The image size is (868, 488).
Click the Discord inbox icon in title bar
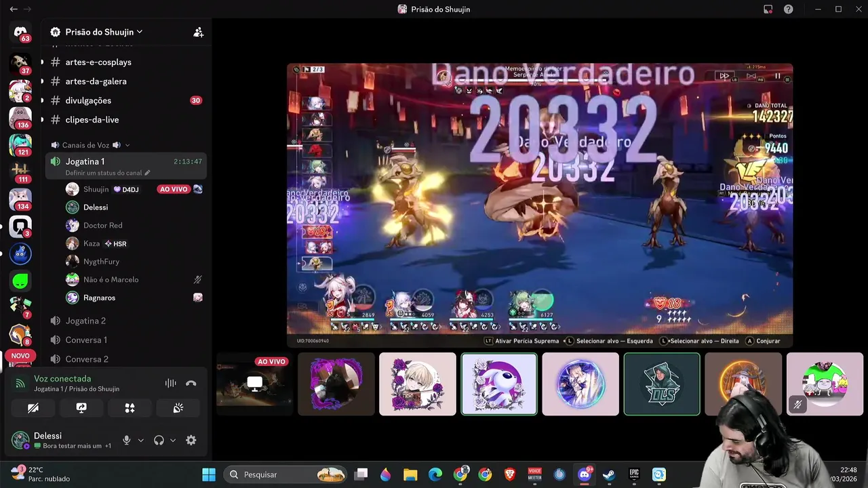click(x=768, y=9)
